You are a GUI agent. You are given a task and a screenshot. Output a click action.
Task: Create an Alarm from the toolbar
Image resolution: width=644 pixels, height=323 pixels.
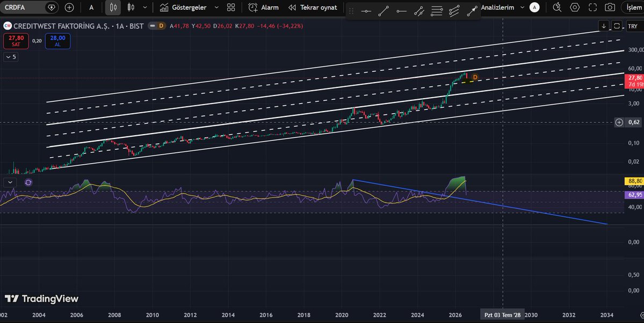263,8
